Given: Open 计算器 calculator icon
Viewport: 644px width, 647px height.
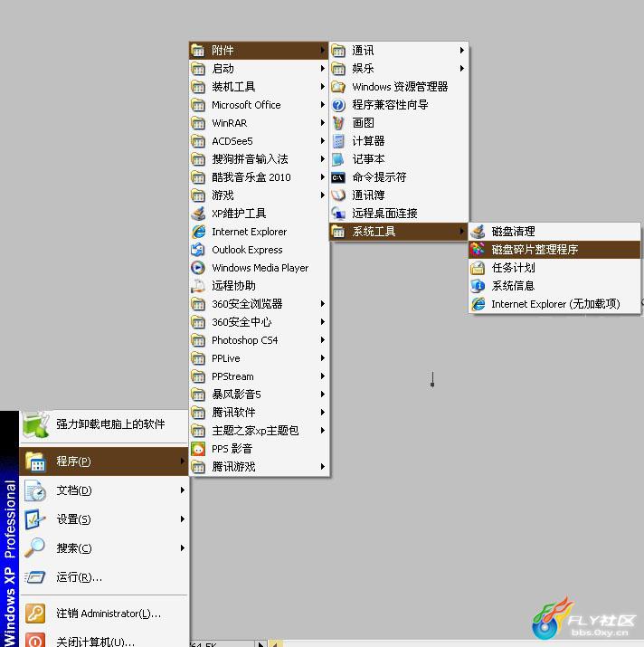Looking at the screenshot, I should (338, 141).
